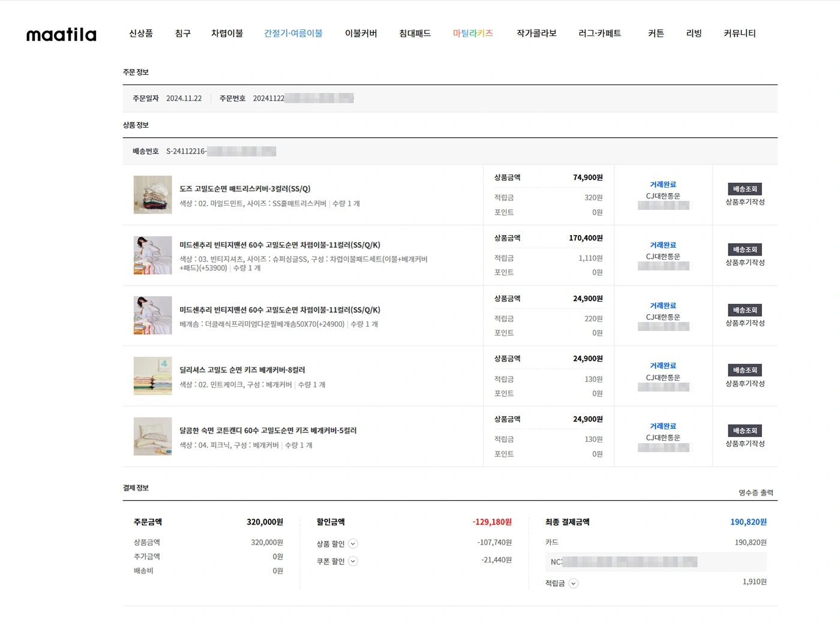Open the 커뮤니티 section

point(740,34)
